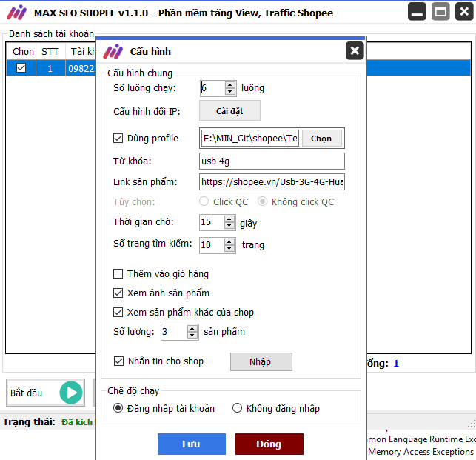Image resolution: width=476 pixels, height=460 pixels.
Task: Click the Cấu hình dialog logo icon
Action: click(x=113, y=51)
